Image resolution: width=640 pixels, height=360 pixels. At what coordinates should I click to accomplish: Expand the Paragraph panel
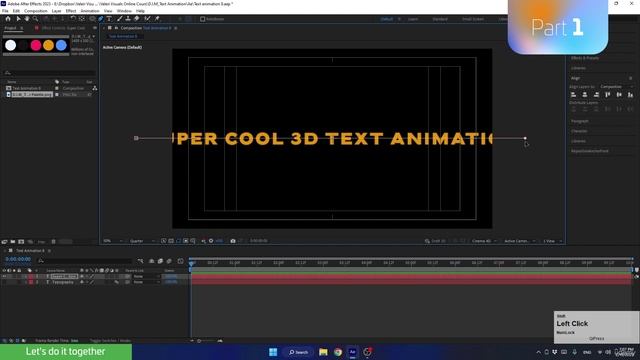click(x=580, y=121)
